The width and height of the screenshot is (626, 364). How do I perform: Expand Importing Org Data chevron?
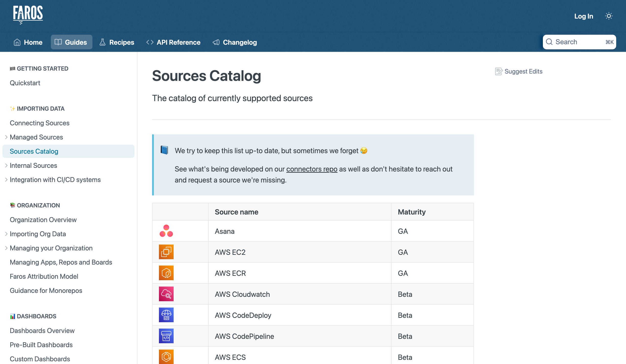point(6,234)
